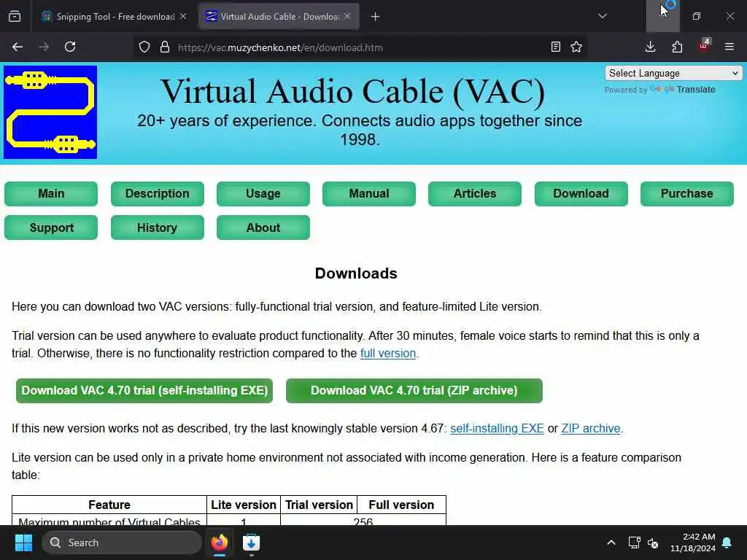Open the About page
The image size is (747, 560).
[263, 227]
